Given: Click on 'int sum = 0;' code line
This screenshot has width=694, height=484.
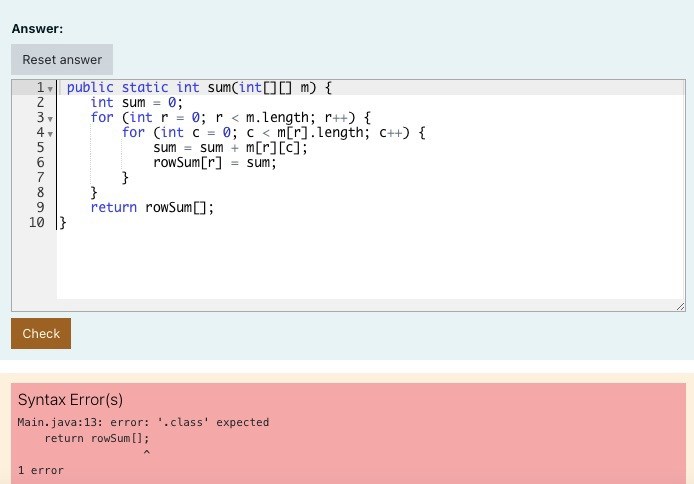Looking at the screenshot, I should tap(136, 102).
